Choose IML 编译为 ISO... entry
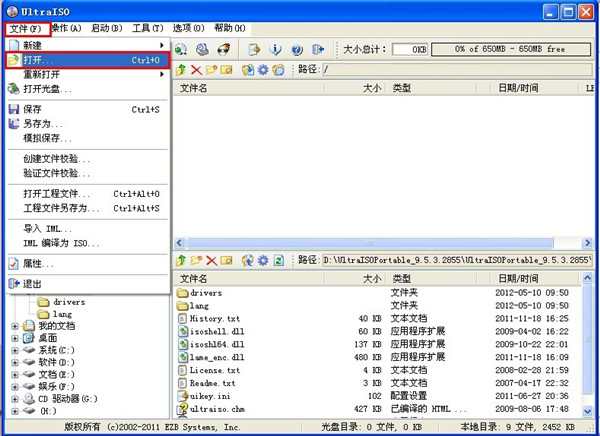 coord(88,243)
